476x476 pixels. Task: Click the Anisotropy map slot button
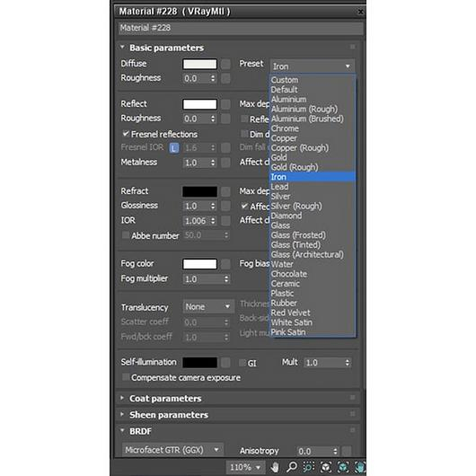(347, 451)
